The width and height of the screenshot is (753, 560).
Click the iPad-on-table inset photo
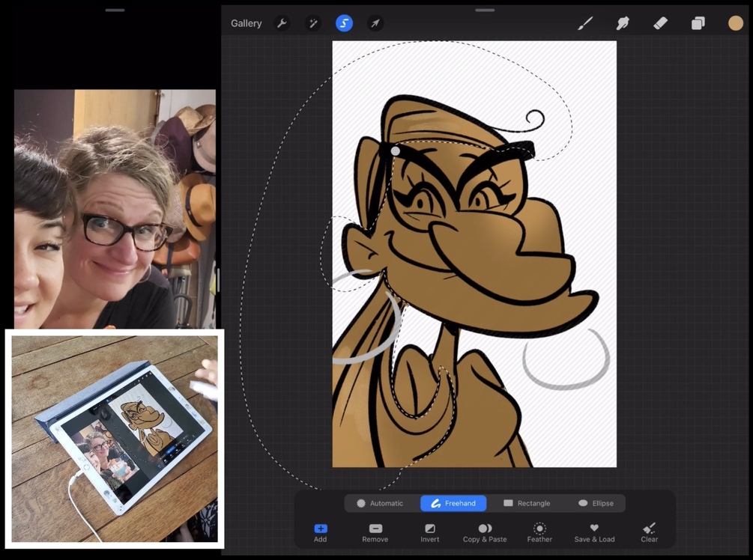tap(115, 439)
